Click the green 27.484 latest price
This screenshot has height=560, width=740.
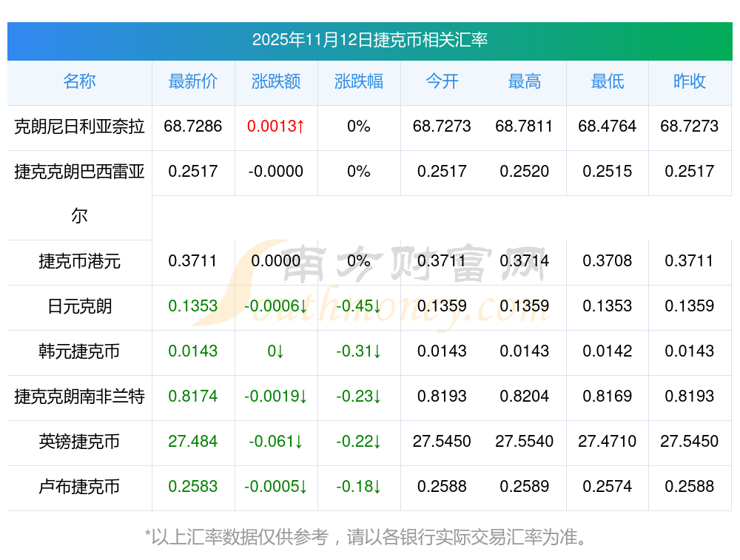[192, 442]
